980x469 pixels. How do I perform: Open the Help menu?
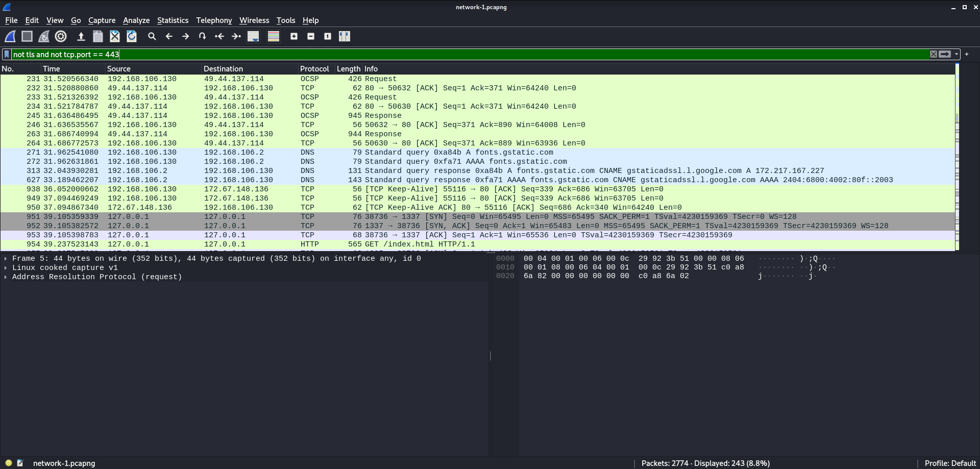pos(310,20)
